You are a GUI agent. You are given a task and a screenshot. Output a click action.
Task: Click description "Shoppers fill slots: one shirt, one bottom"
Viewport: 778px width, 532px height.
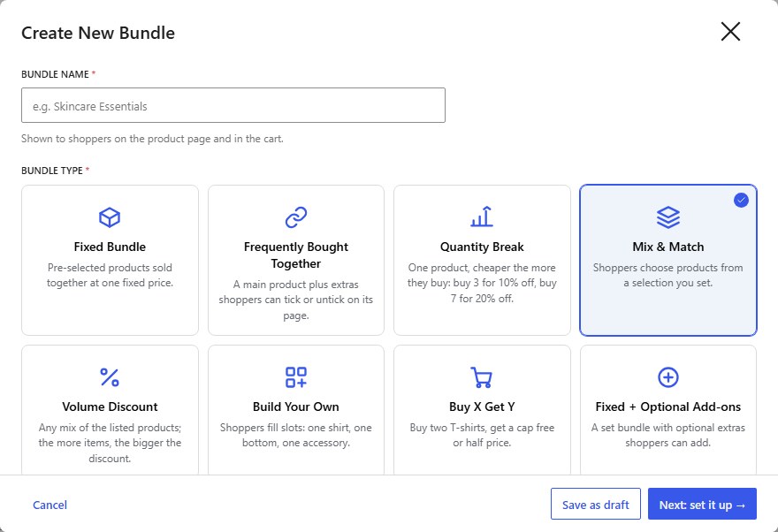pyautogui.click(x=295, y=435)
